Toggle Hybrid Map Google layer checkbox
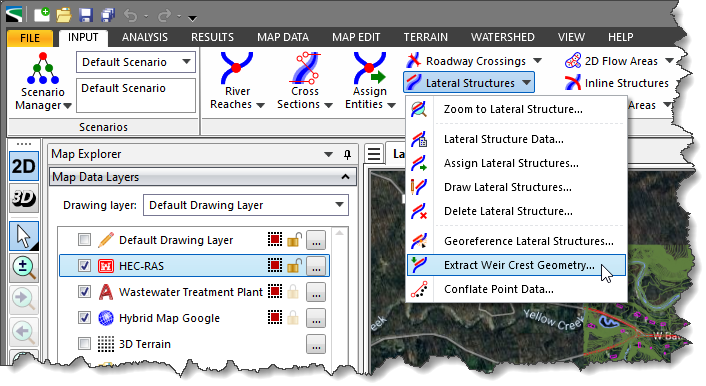The width and height of the screenshot is (706, 386). (84, 318)
